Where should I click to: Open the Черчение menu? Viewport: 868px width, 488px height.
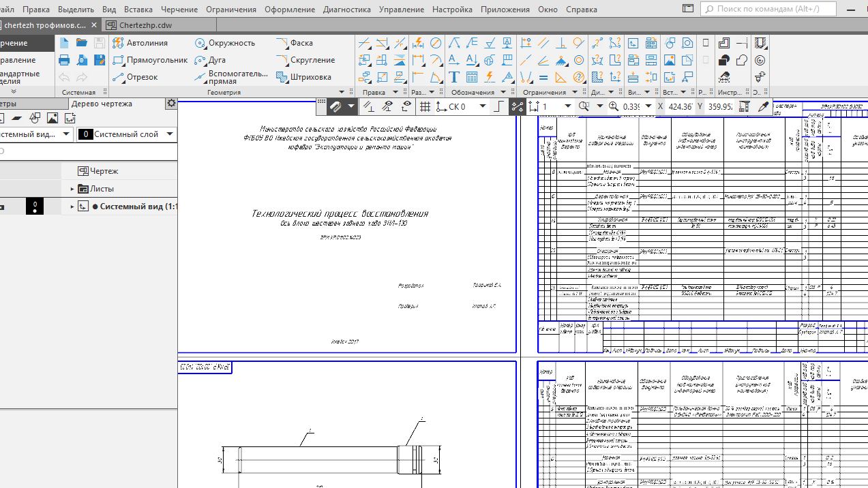click(x=179, y=10)
